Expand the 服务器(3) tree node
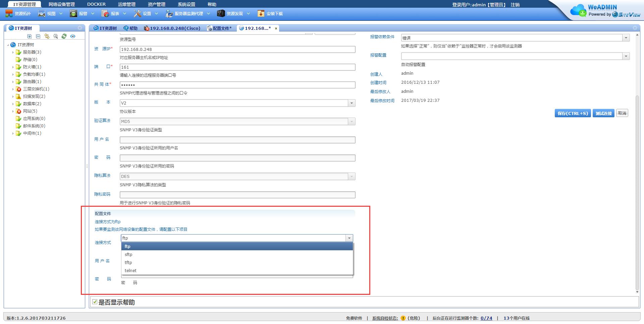644x324 pixels. 13,52
